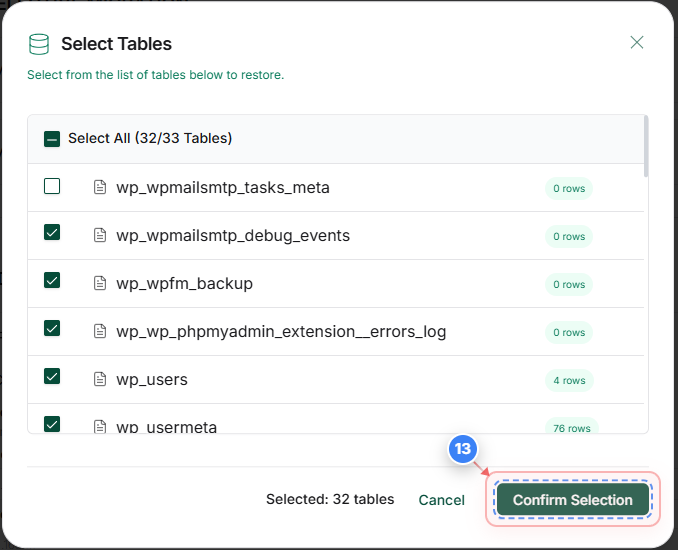Click the table list vertical scrollbar

(646, 146)
